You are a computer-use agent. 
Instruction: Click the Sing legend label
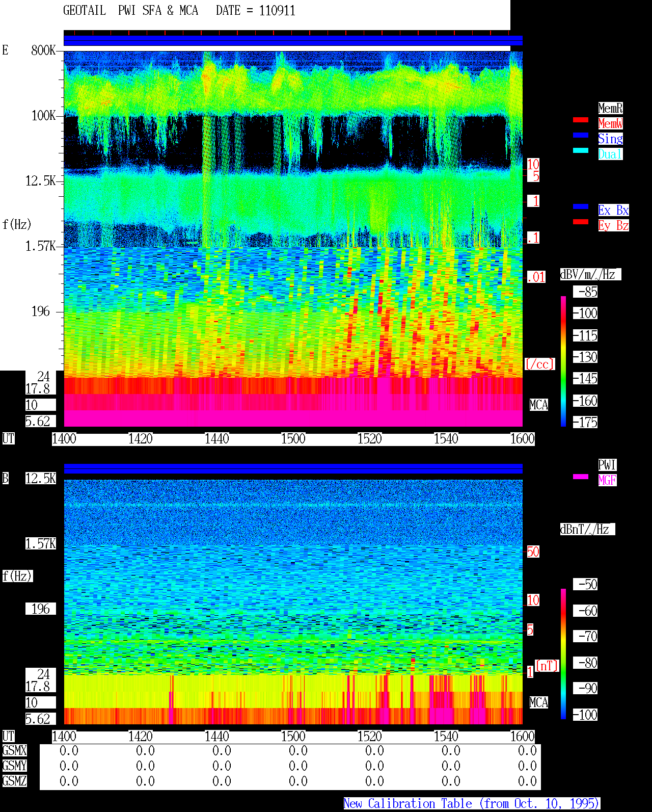click(x=610, y=139)
